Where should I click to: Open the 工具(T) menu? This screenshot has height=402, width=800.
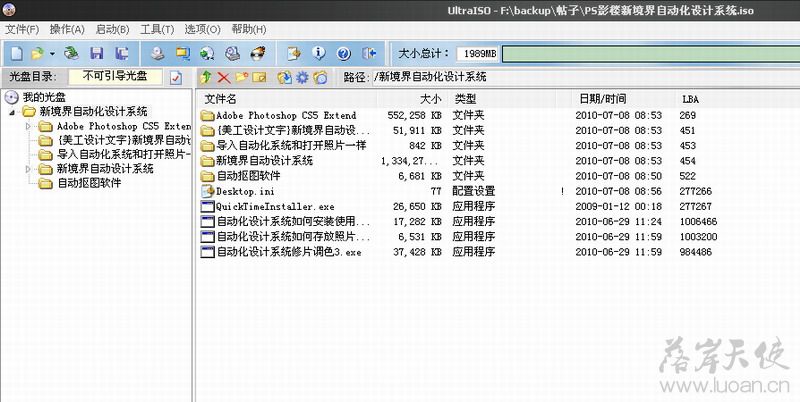click(x=157, y=29)
